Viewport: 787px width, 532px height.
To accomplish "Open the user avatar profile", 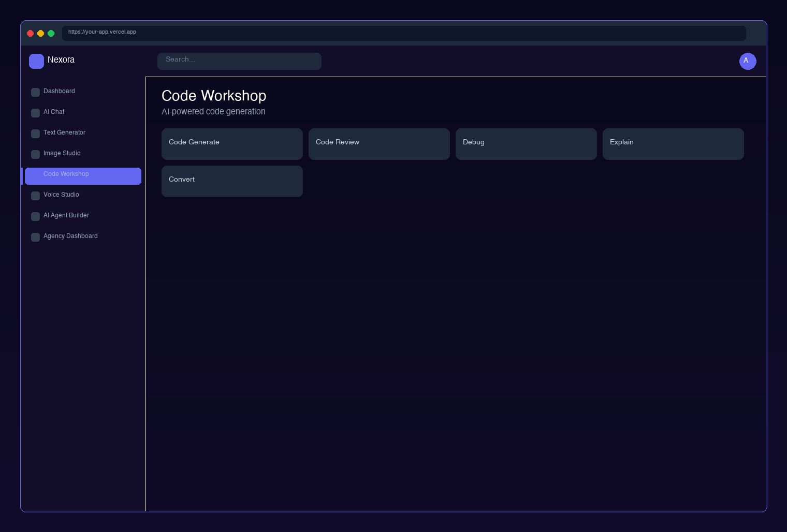I will pyautogui.click(x=747, y=61).
